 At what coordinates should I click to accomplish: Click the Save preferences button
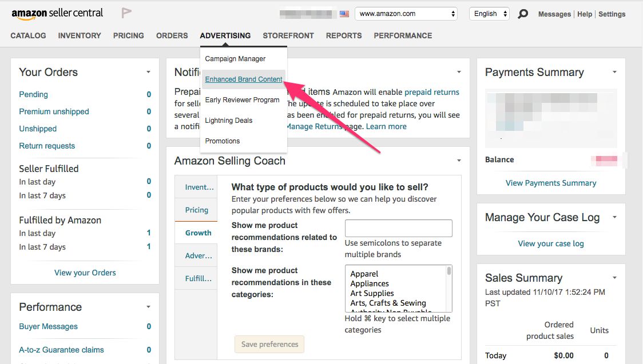coord(269,345)
